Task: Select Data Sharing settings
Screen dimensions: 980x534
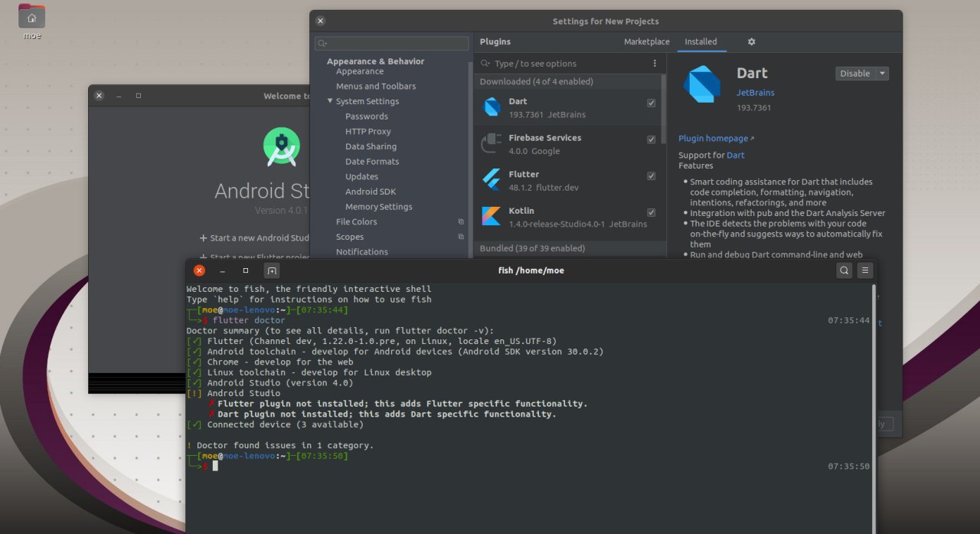Action: 371,146
